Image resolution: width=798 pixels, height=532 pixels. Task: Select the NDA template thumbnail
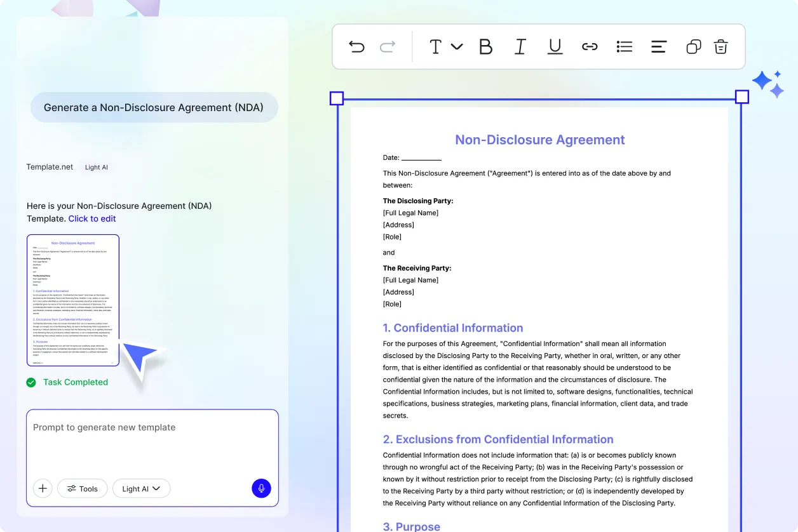click(72, 300)
